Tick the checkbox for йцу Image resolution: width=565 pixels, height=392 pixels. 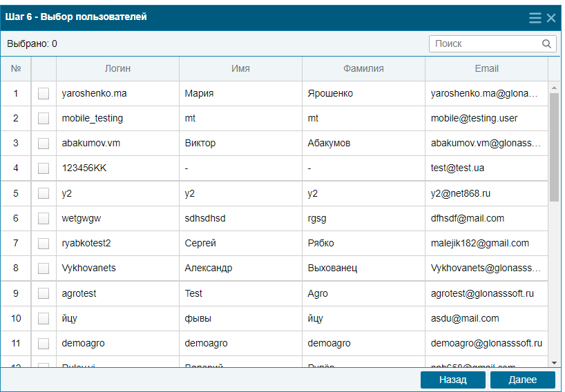tap(44, 318)
